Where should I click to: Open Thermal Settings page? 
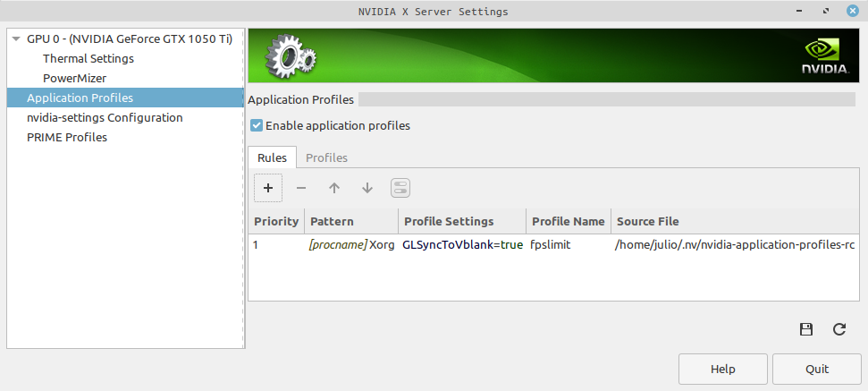click(x=88, y=59)
